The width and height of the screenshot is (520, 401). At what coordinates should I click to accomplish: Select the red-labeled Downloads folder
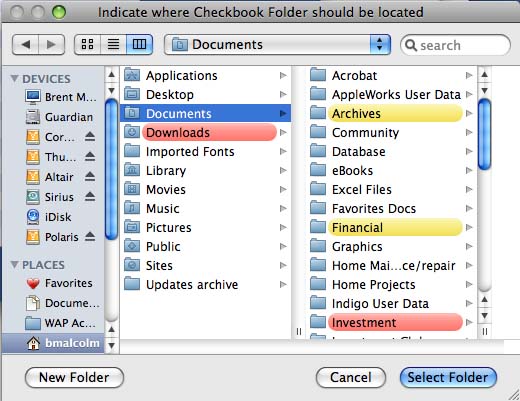point(205,133)
